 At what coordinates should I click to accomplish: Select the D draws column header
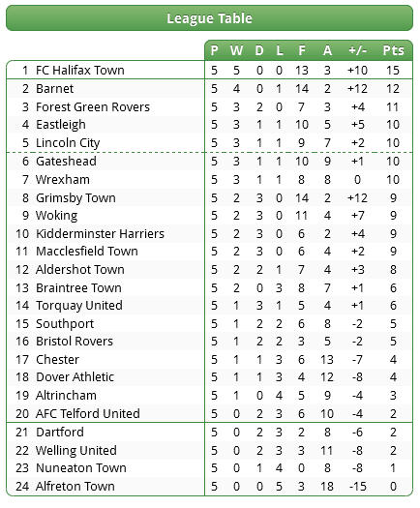pyautogui.click(x=259, y=50)
